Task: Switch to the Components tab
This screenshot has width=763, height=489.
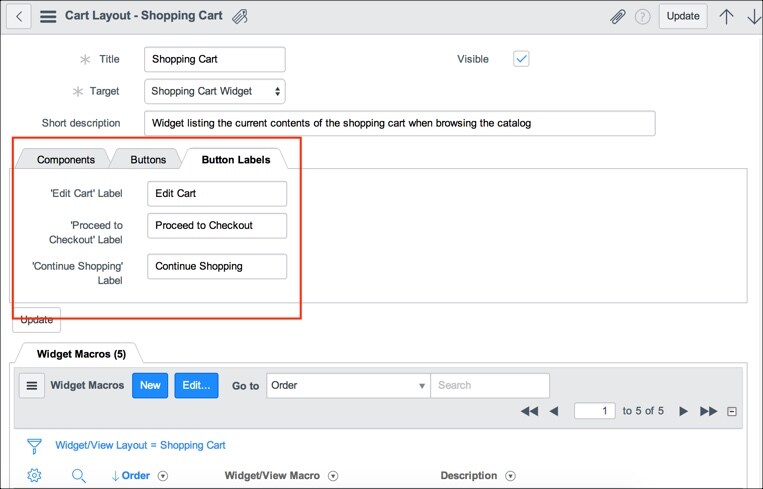Action: [66, 160]
